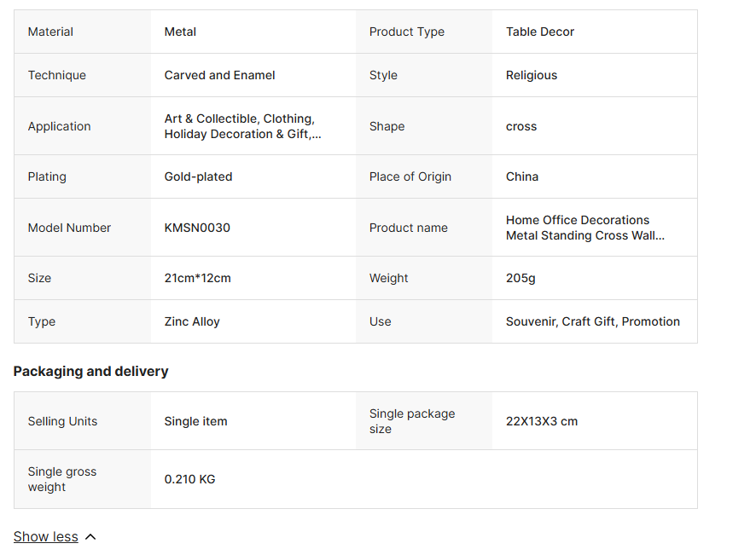Select the Material value Metal

pos(180,32)
